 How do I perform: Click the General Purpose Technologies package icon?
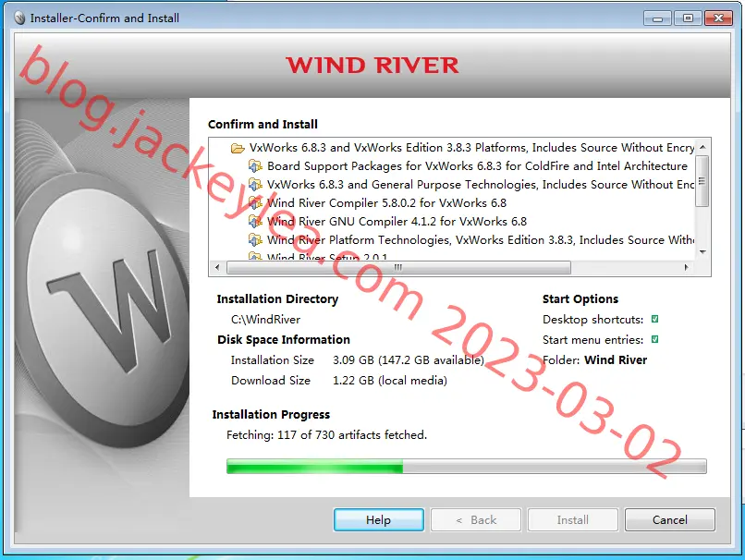255,185
